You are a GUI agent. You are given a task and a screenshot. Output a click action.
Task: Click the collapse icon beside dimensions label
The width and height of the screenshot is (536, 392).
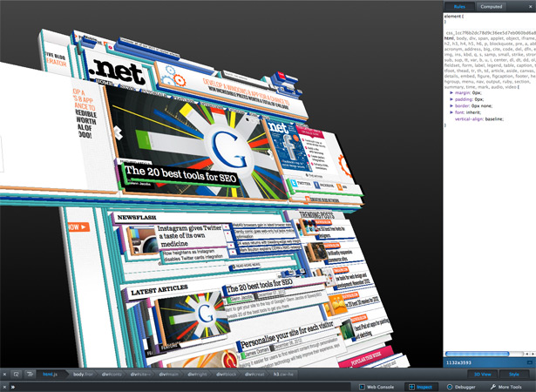click(x=530, y=362)
